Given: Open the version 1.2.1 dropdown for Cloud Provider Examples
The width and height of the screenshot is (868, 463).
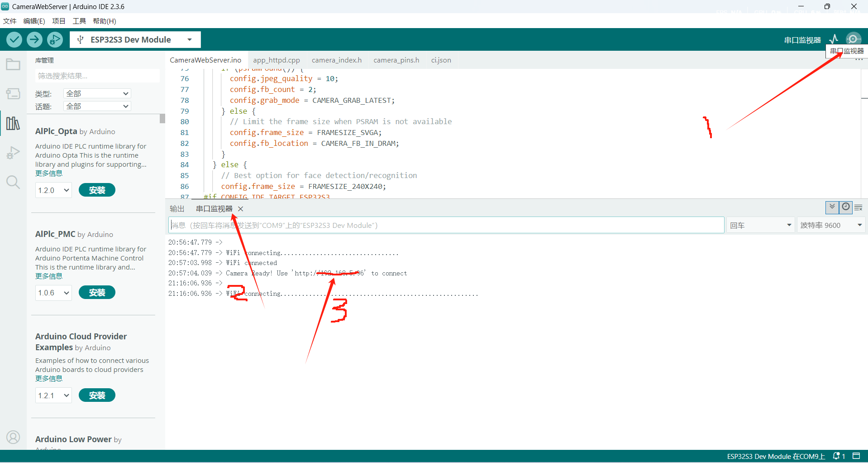Looking at the screenshot, I should pos(53,395).
